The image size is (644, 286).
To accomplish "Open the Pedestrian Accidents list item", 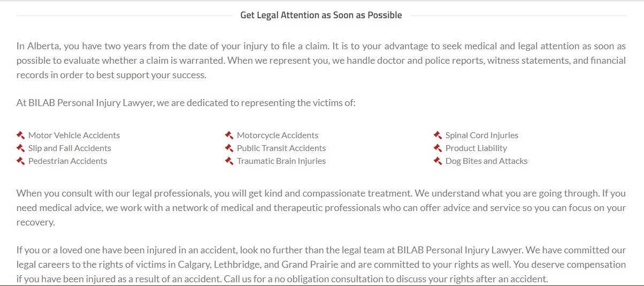I will (x=67, y=161).
